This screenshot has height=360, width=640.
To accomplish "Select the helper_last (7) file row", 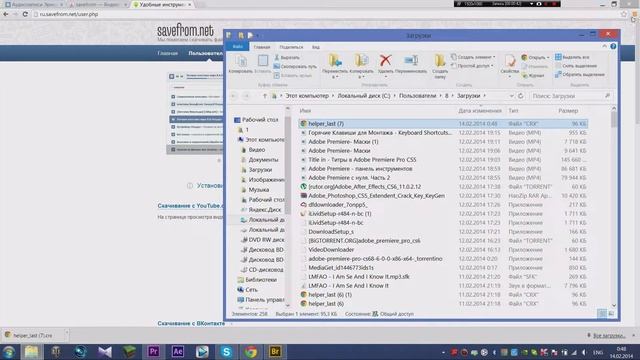I will [443, 124].
